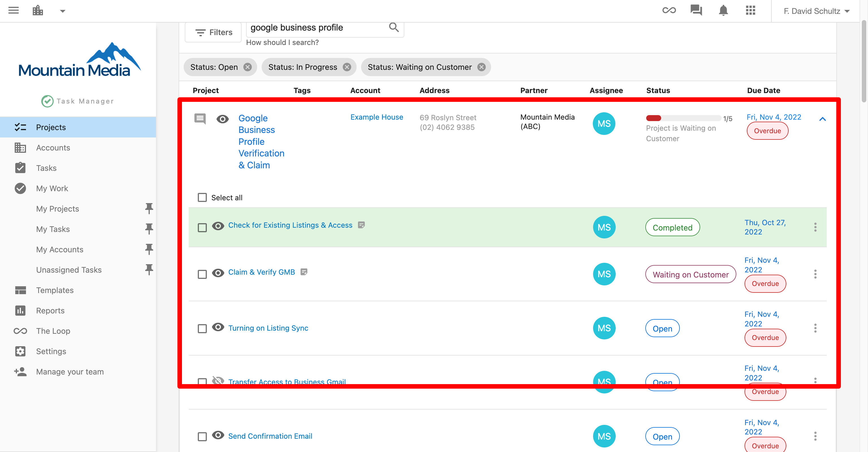Open the project comments icon
This screenshot has width=868, height=452.
[200, 119]
